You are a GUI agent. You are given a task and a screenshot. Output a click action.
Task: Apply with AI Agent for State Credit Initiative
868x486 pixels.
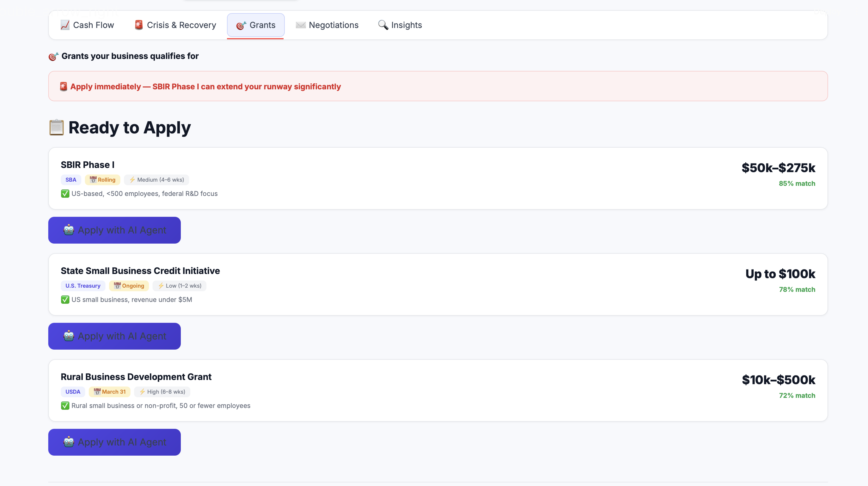(115, 336)
